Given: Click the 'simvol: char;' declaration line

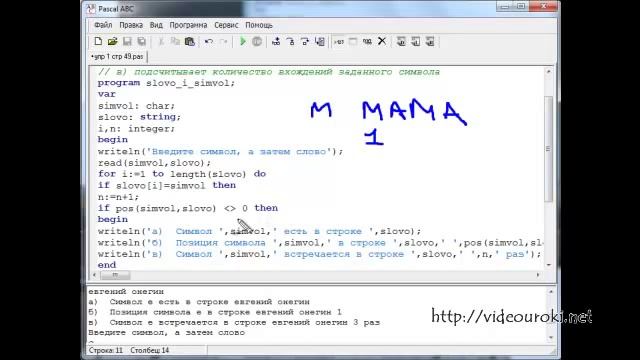Looking at the screenshot, I should point(136,106).
